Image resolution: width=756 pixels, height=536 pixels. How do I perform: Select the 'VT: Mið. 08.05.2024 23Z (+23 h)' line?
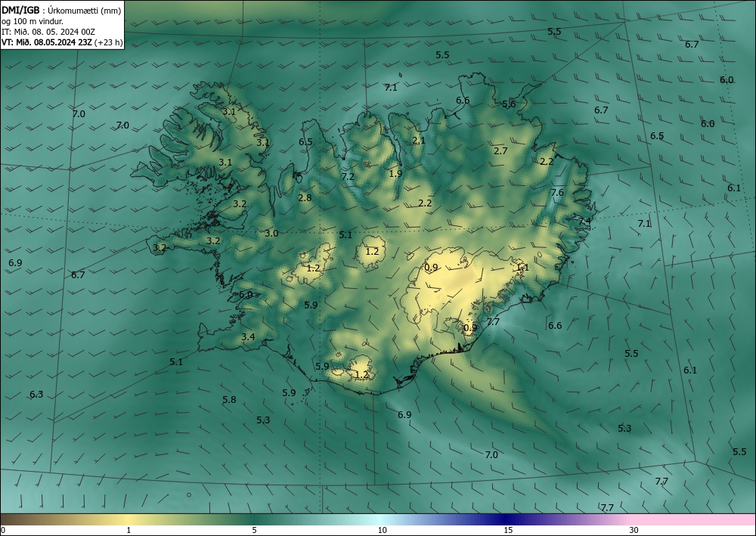(x=62, y=42)
